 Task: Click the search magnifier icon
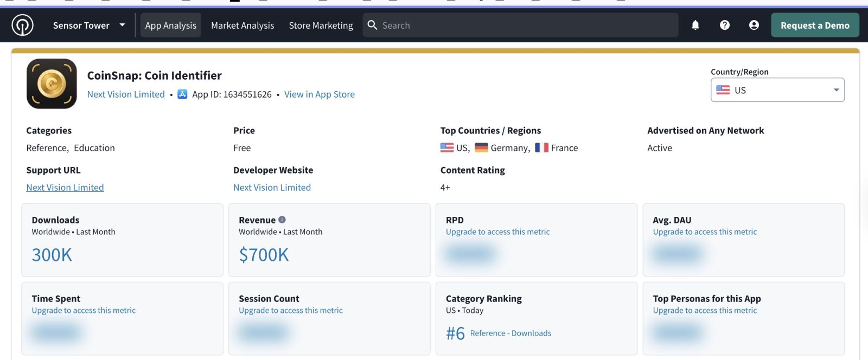point(372,25)
